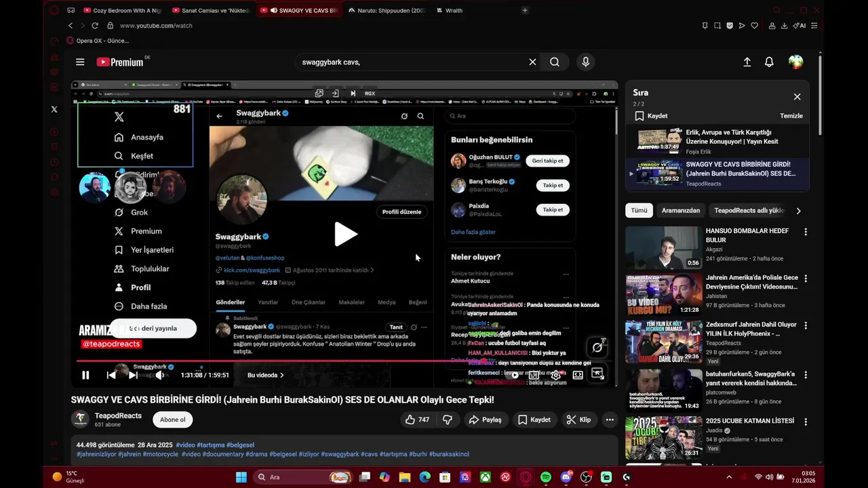Select the Aramanızdan filter chip
Image resolution: width=868 pixels, height=488 pixels.
point(681,210)
